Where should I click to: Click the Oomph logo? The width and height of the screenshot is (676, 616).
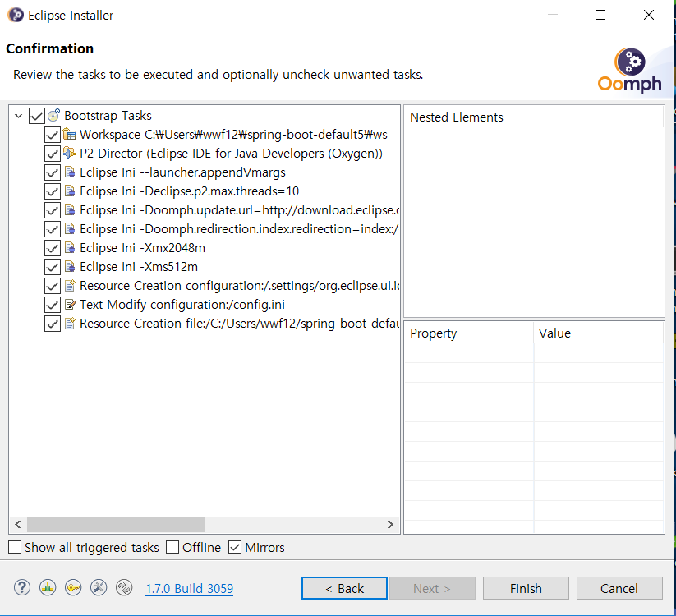(629, 71)
